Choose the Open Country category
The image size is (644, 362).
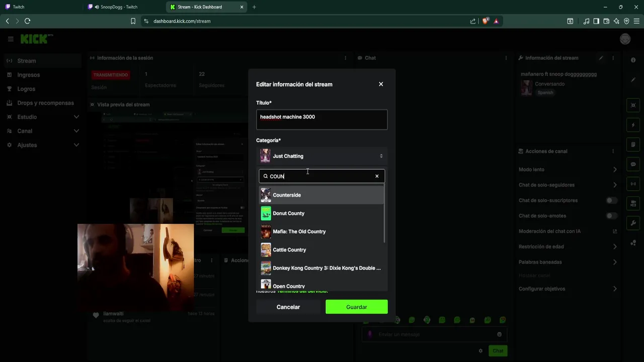pyautogui.click(x=321, y=285)
